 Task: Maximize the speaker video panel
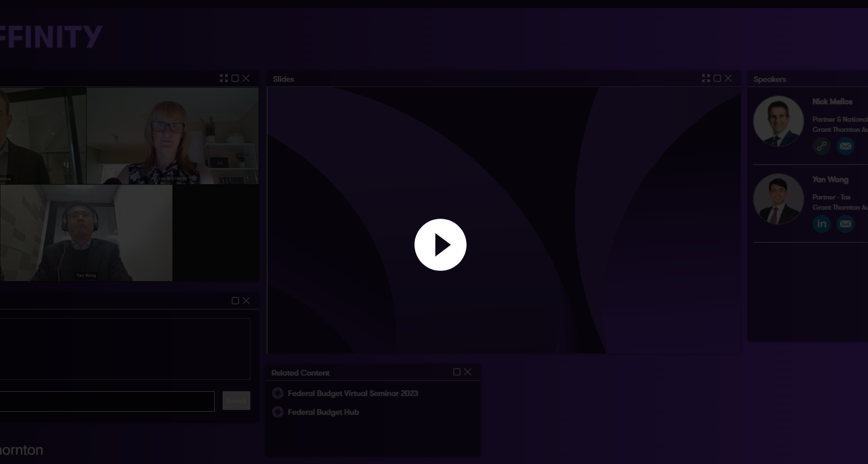tap(235, 78)
